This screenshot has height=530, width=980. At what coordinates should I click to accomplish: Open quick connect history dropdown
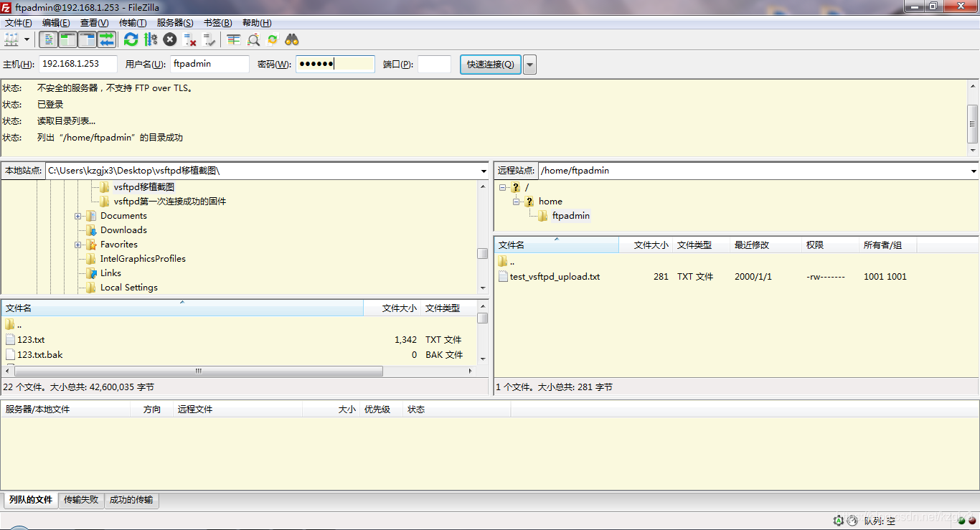pyautogui.click(x=530, y=65)
